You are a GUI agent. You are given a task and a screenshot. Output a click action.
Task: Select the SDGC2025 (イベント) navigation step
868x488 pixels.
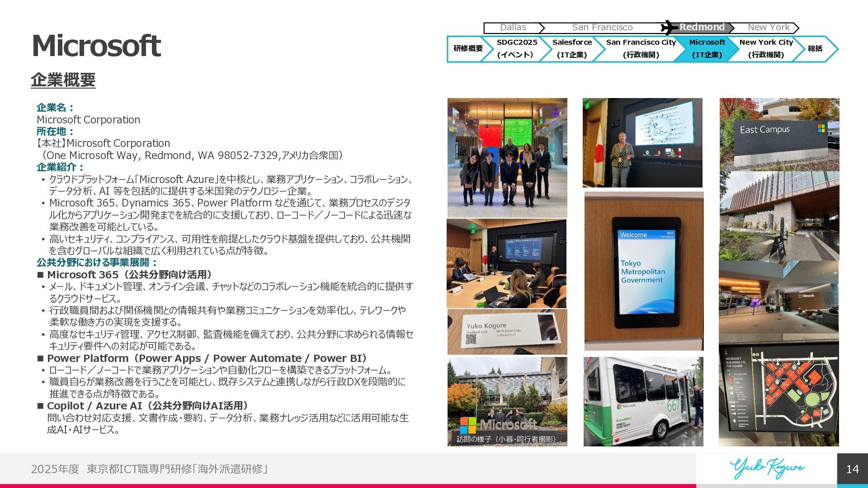(516, 48)
